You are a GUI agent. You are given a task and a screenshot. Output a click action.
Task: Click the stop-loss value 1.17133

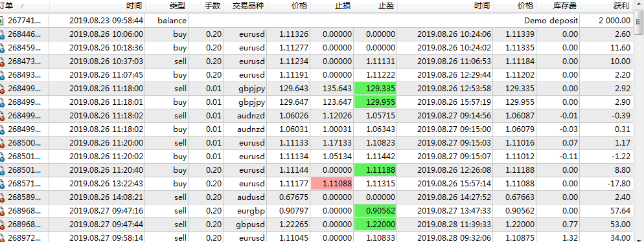point(337,143)
